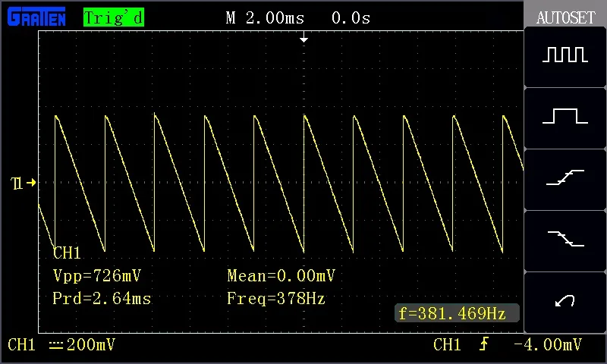Click the Prd=2.64ms measurement
Image resolution: width=607 pixels, height=364 pixels.
pyautogui.click(x=102, y=298)
